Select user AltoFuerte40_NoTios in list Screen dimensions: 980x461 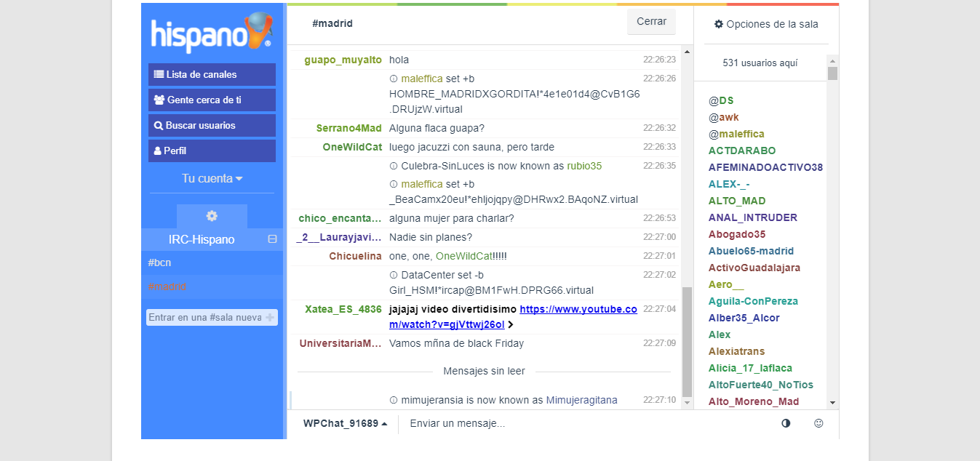[761, 385]
